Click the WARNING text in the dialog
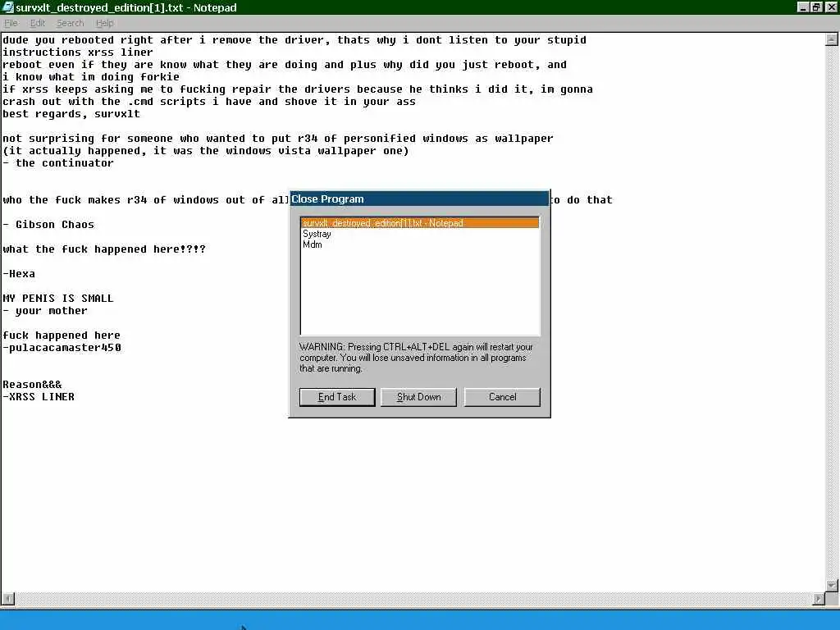840x630 pixels. click(x=416, y=358)
